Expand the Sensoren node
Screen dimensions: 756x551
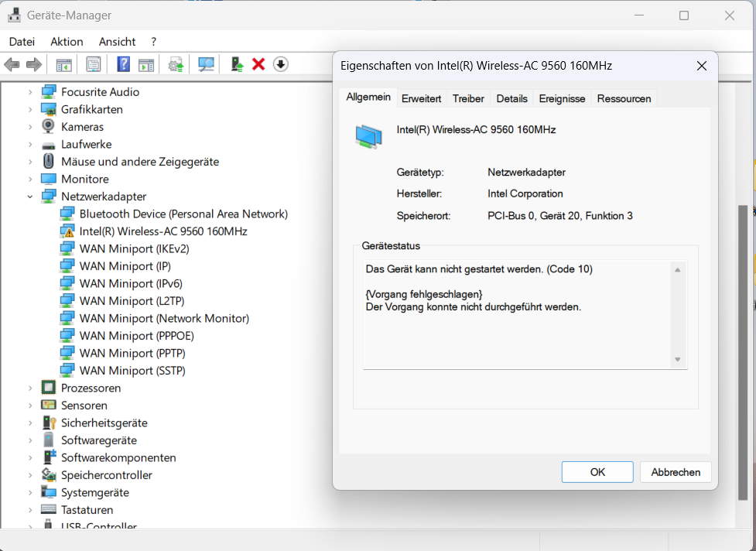[30, 406]
